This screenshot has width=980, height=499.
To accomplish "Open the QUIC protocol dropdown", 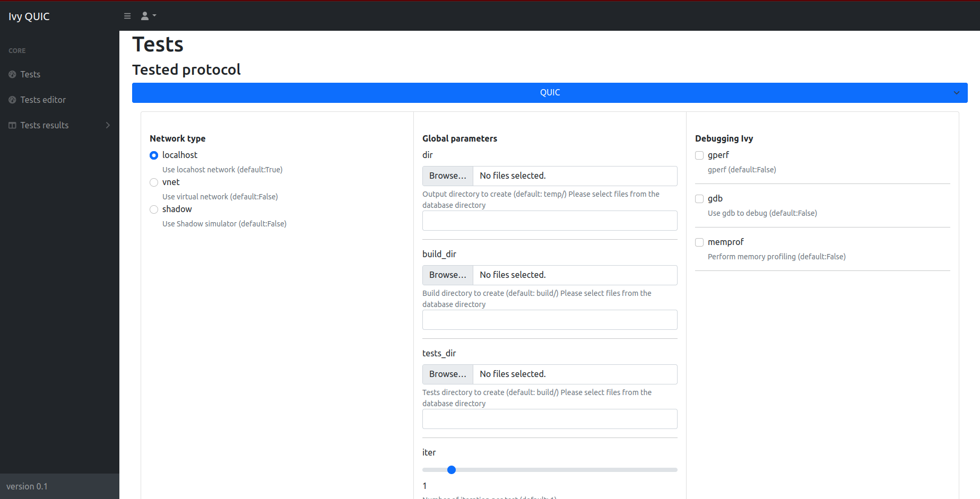I will [x=550, y=93].
